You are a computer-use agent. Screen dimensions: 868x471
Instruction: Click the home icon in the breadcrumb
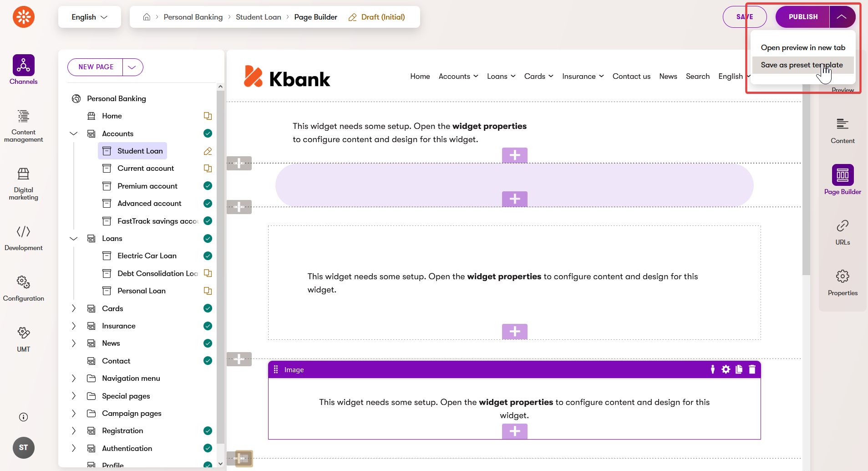click(147, 17)
